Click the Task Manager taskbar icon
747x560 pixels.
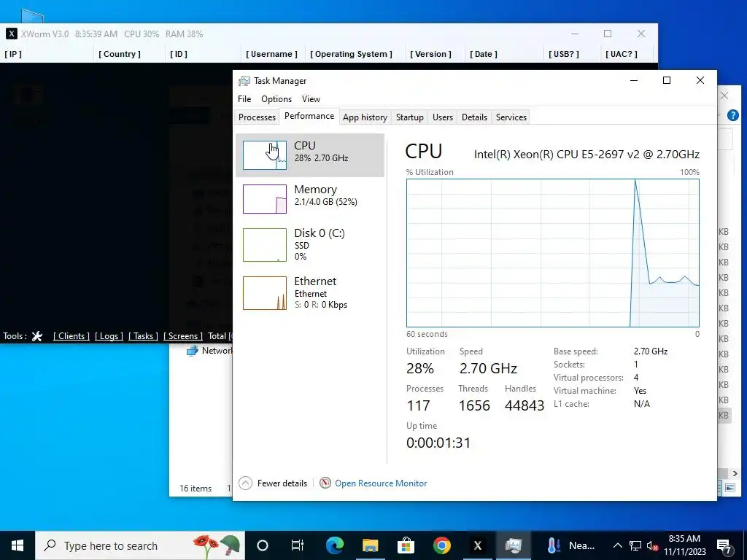click(513, 545)
